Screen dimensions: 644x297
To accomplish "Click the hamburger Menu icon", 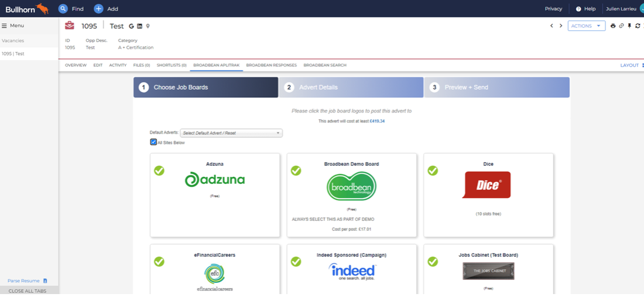I will point(5,25).
